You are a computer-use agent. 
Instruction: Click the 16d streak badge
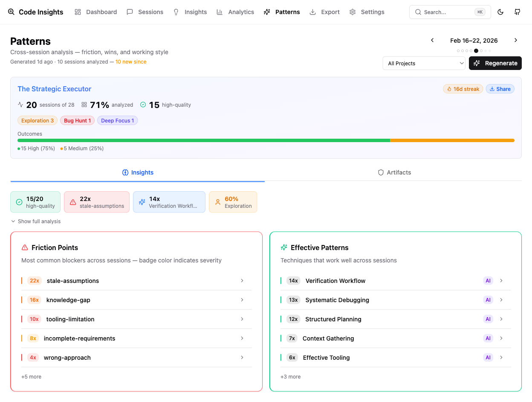pyautogui.click(x=463, y=89)
